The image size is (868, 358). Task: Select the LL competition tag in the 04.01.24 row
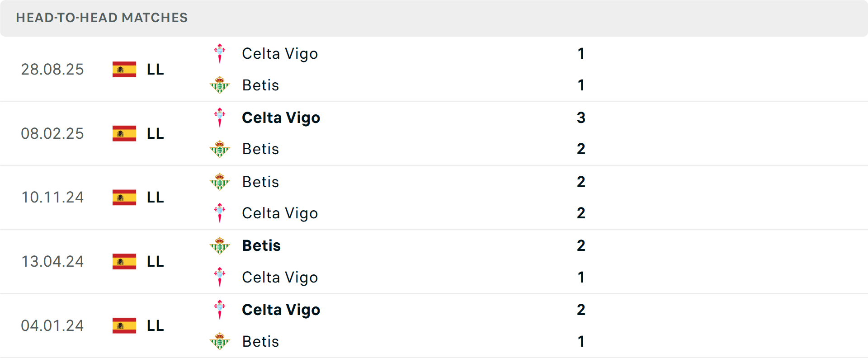pyautogui.click(x=154, y=325)
